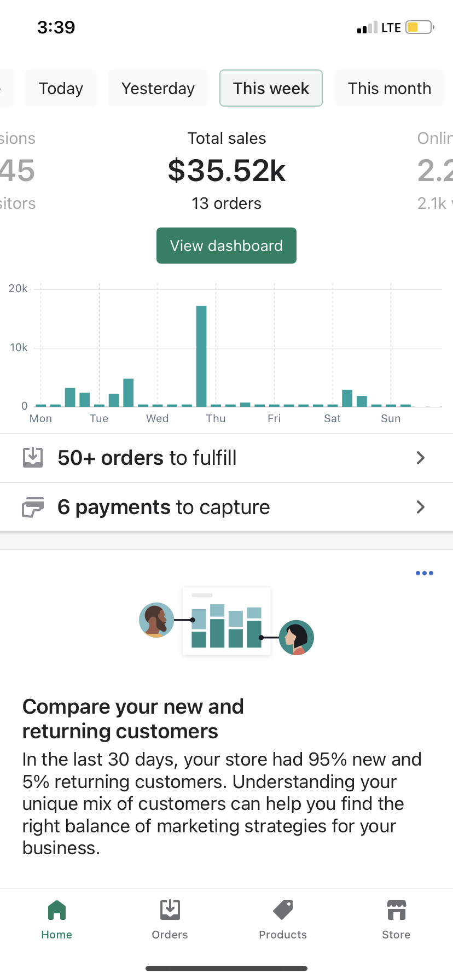Open the Store icon tab

click(396, 911)
